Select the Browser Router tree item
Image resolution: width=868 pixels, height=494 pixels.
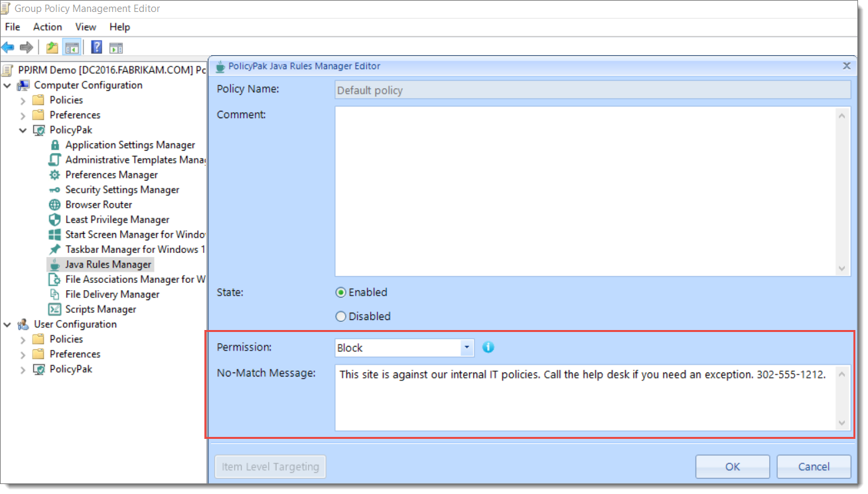tap(99, 205)
